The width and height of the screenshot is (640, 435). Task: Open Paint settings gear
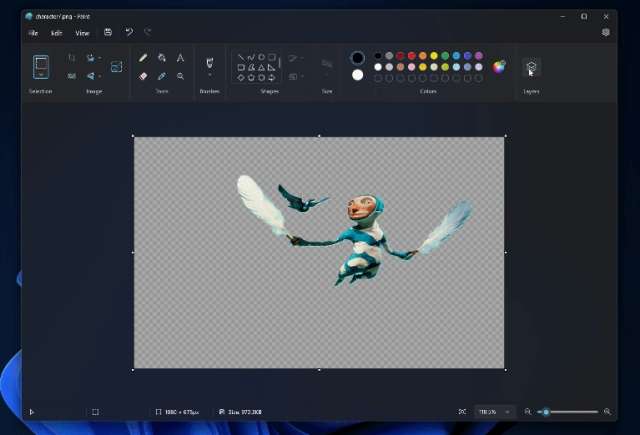click(606, 32)
